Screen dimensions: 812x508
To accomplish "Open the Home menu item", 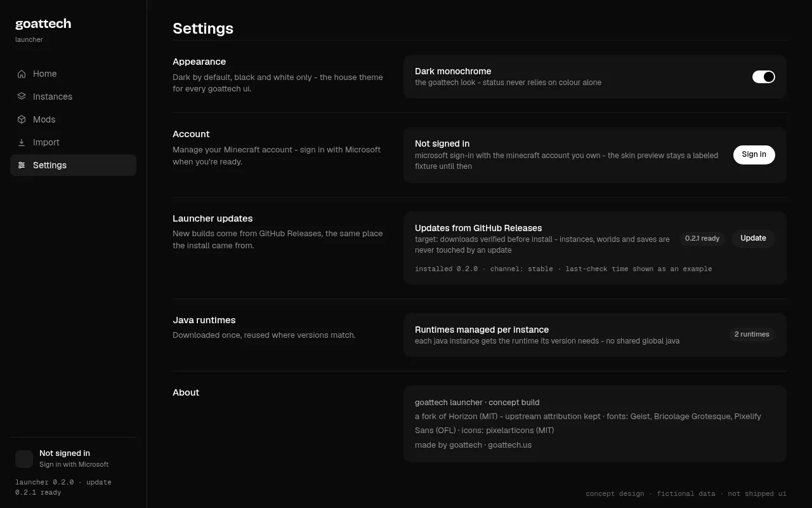I will (73, 74).
